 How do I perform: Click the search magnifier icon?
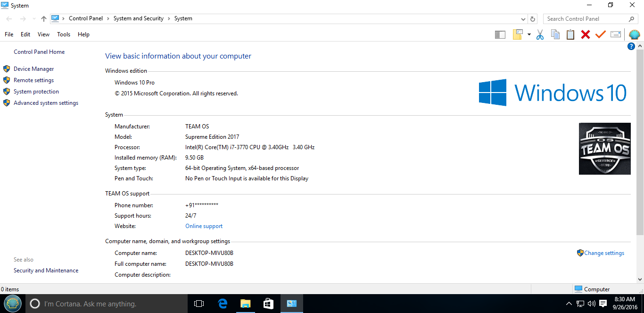tap(632, 19)
